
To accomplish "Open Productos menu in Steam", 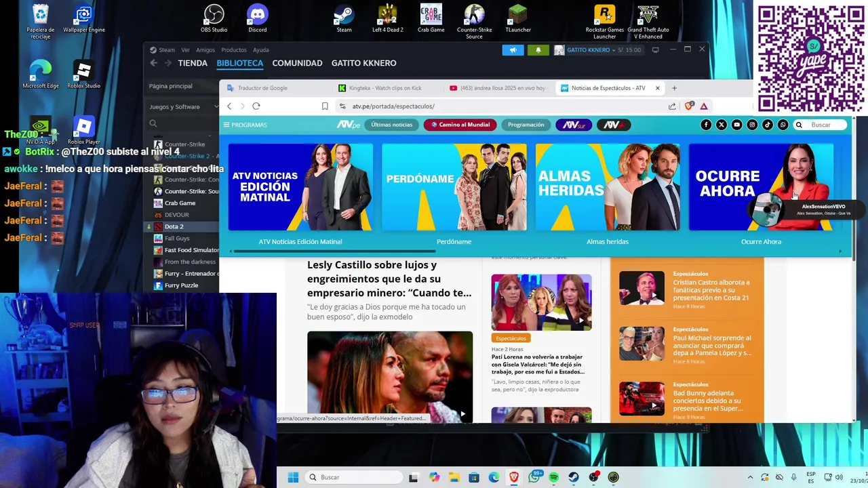I will 234,50.
